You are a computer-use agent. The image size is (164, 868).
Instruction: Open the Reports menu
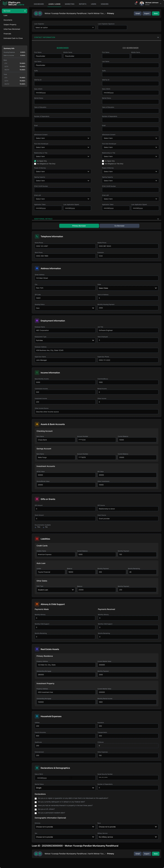tap(83, 4)
